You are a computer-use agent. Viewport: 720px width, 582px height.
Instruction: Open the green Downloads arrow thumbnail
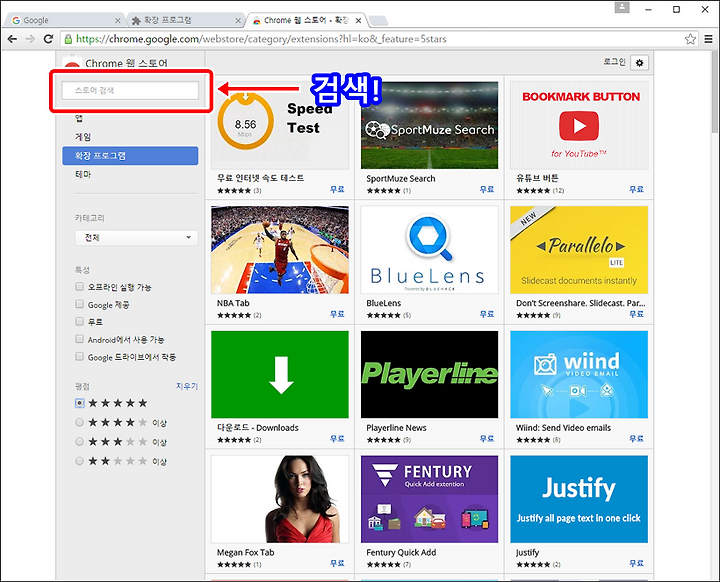click(x=280, y=374)
